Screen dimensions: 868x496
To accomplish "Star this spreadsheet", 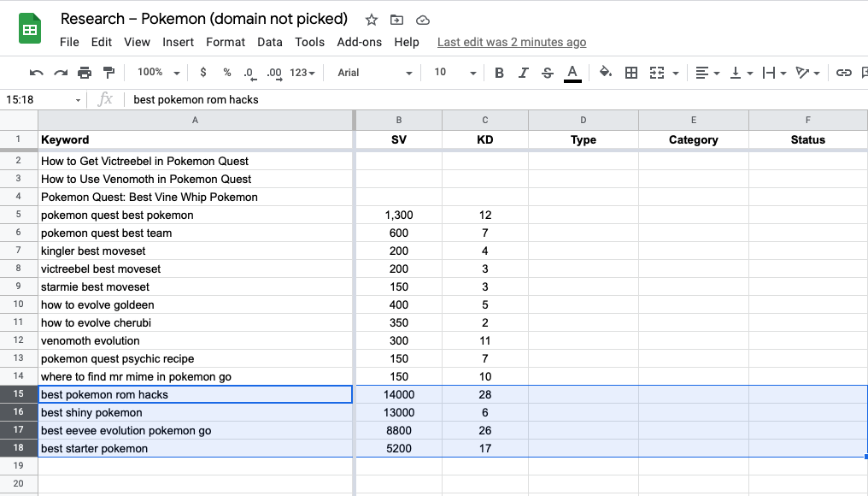I will pos(372,20).
